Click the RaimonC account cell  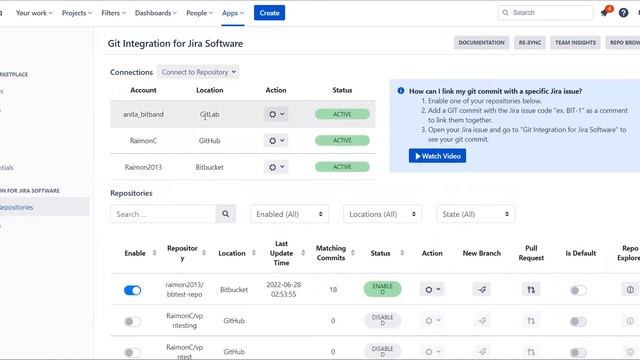(x=143, y=140)
